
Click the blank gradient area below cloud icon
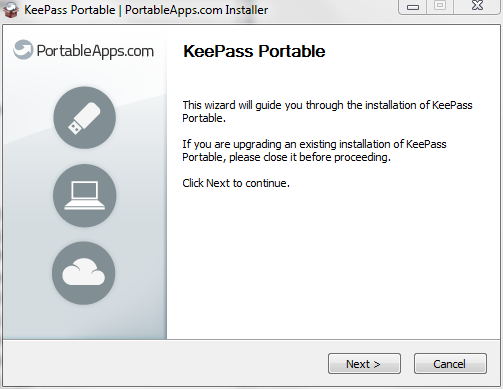click(84, 322)
